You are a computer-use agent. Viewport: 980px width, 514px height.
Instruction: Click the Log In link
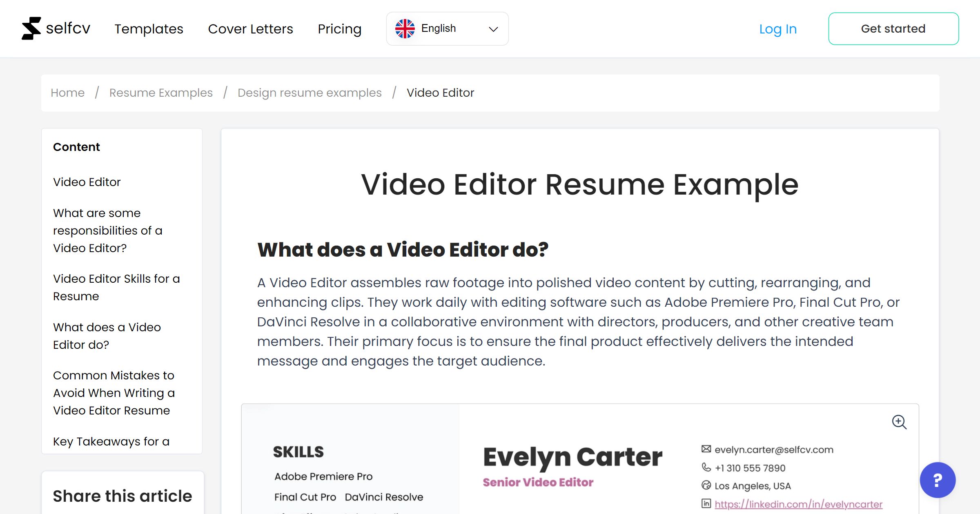click(x=777, y=29)
